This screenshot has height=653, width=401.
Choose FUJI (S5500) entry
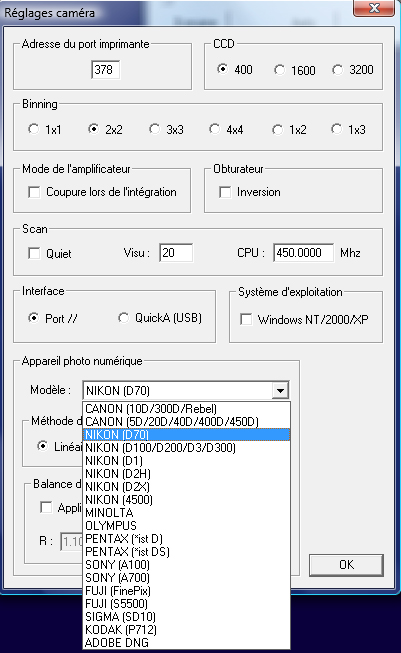[x=187, y=603]
